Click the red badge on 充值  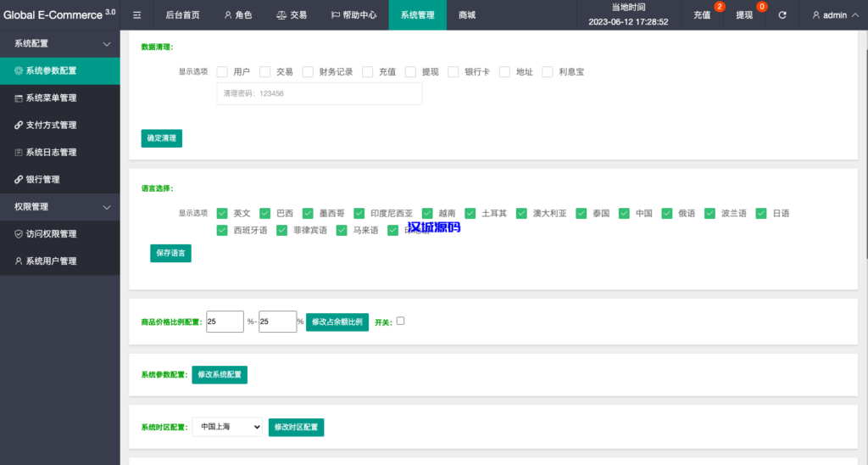coord(719,7)
